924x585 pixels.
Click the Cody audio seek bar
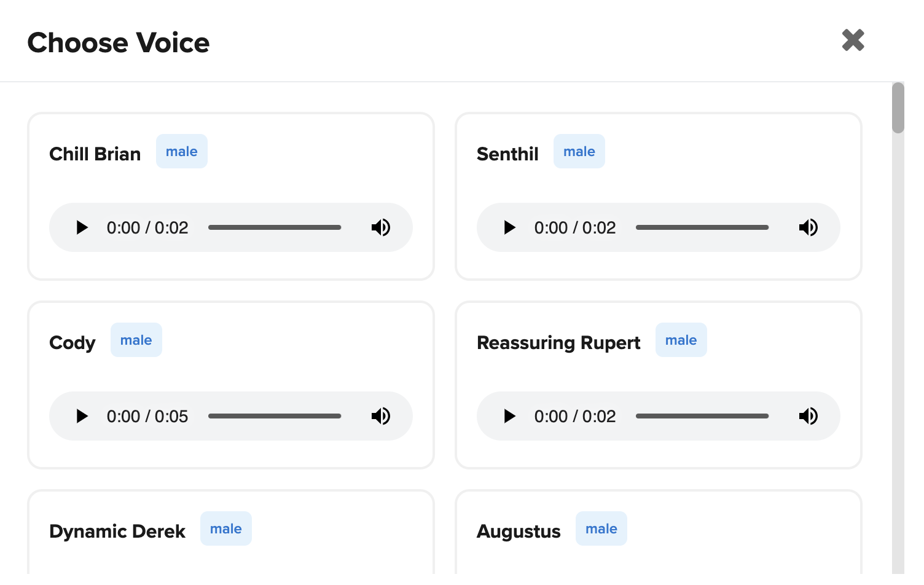click(x=275, y=417)
